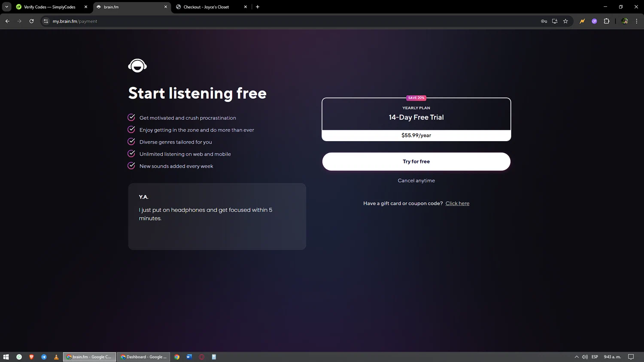Click checkmark beside Diverse genres tailored for you
The image size is (644, 362).
131,141
